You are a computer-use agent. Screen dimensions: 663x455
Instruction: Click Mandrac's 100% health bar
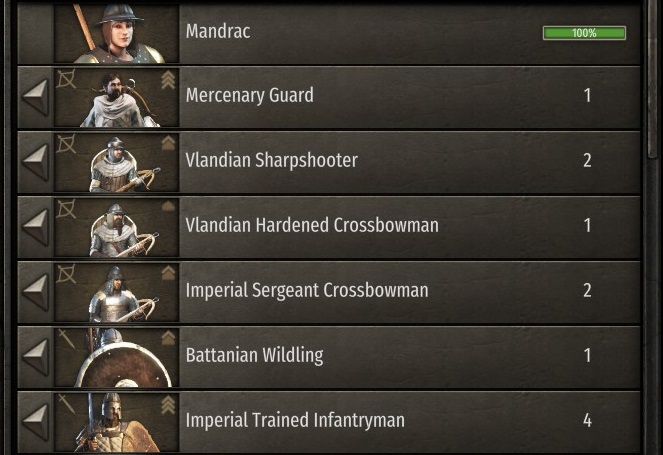coord(584,33)
